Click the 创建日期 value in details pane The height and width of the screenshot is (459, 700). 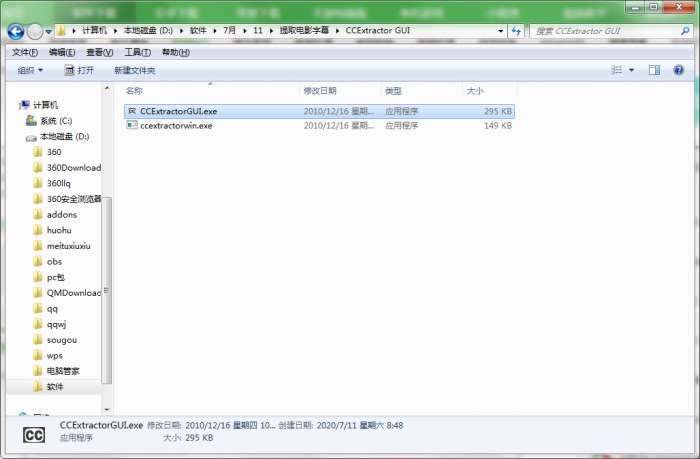click(x=360, y=425)
